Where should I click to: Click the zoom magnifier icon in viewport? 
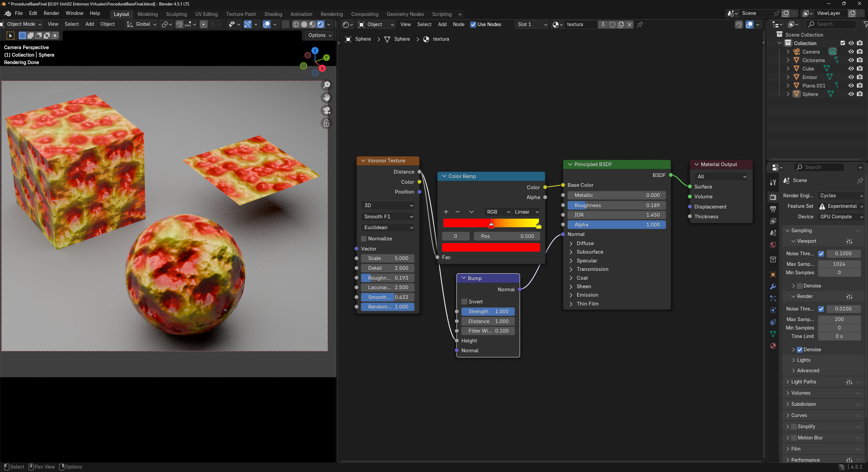[327, 85]
